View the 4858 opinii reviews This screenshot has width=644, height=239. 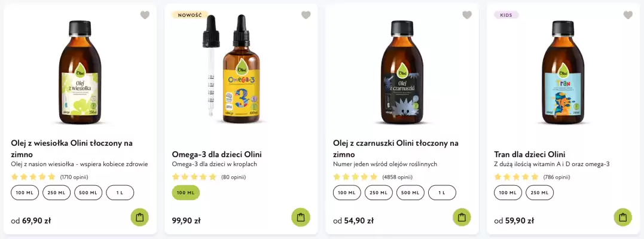pyautogui.click(x=397, y=177)
